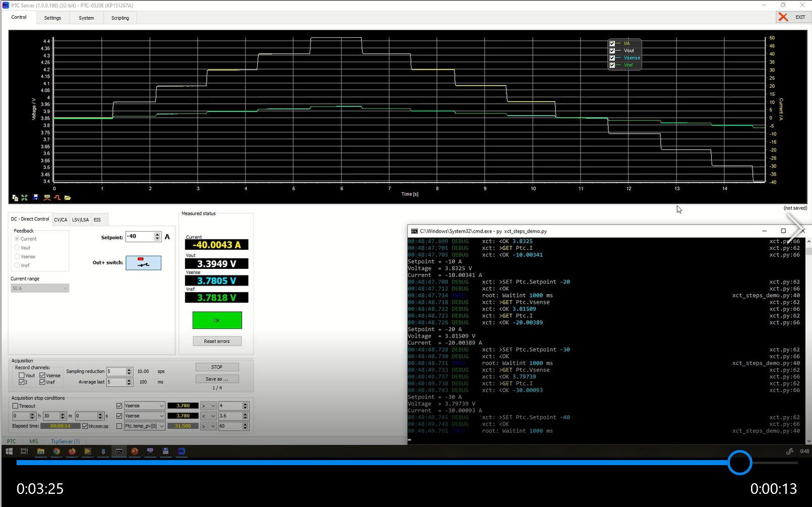Click the blue floppy save chart icon
This screenshot has height=507, width=812.
tap(35, 197)
